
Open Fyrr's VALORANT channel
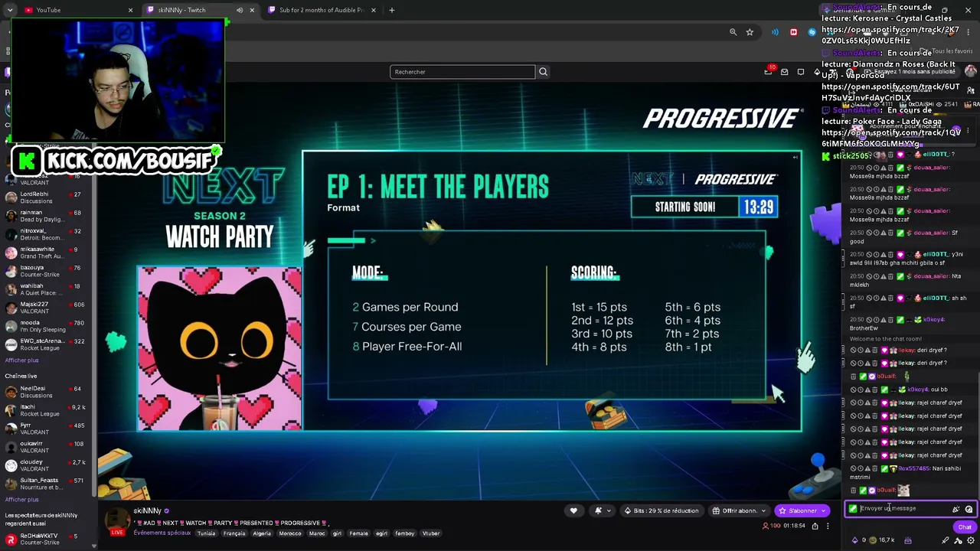(46, 429)
